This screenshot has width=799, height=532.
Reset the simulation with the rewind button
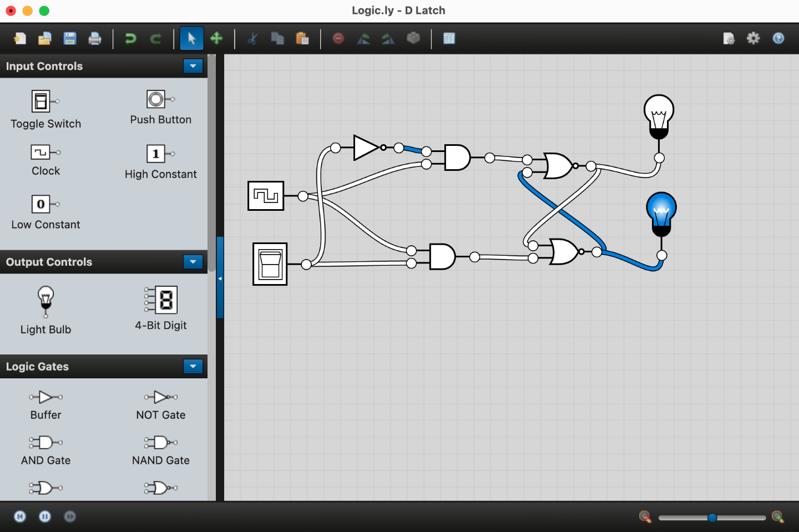coord(20,516)
